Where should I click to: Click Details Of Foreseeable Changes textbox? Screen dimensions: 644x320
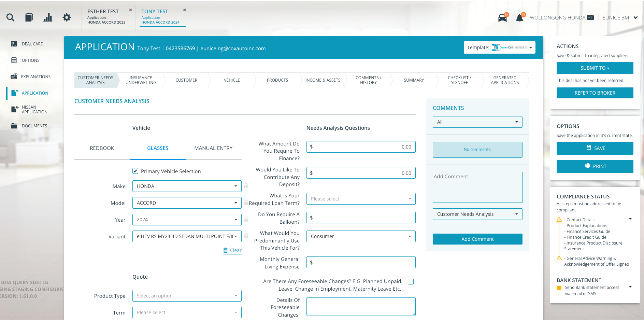coord(361,307)
